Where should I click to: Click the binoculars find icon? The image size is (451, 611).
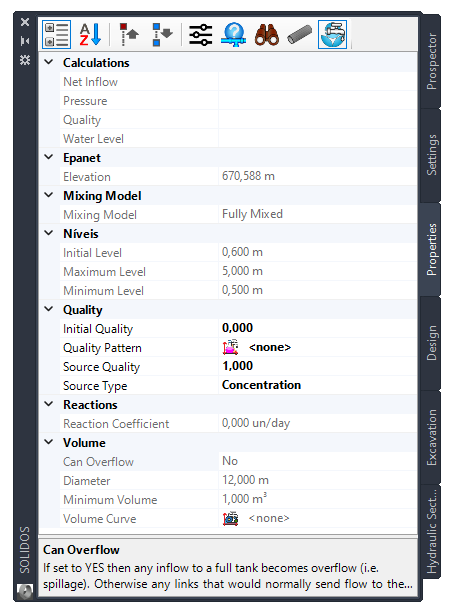pyautogui.click(x=267, y=35)
